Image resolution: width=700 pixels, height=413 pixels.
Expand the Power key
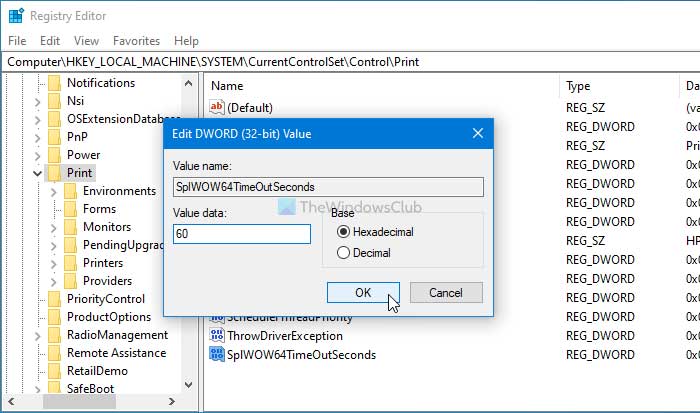click(x=38, y=156)
